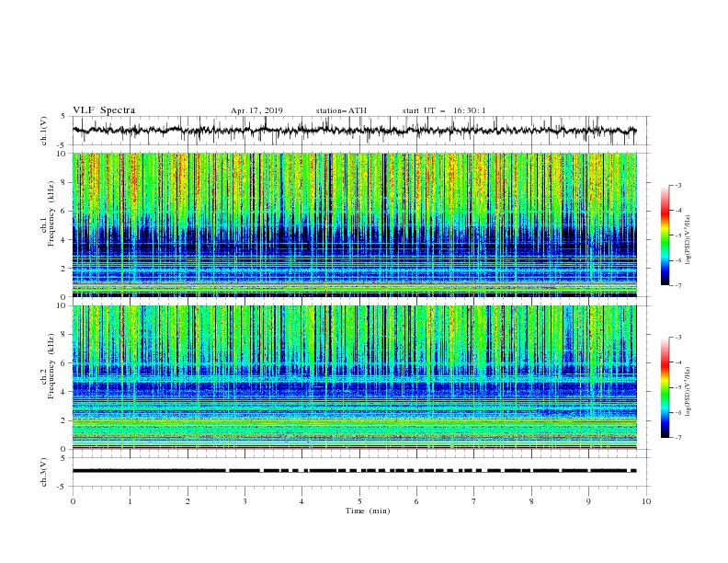Click "-7" on the ch.2 color scale
Image resolution: width=728 pixels, height=563 pixels.
click(x=677, y=438)
